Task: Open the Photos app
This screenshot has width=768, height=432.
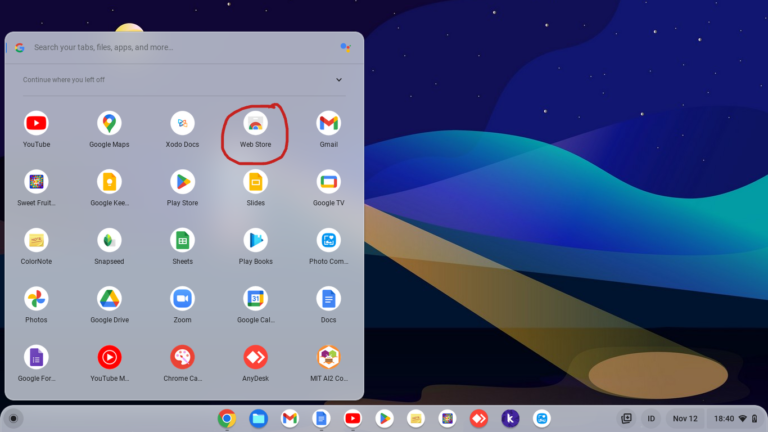Action: 36,299
